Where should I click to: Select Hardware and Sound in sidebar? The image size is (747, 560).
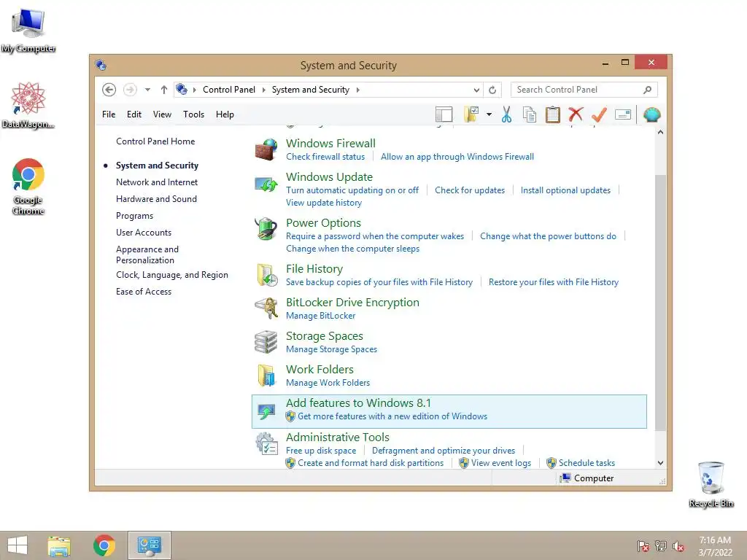pyautogui.click(x=156, y=199)
